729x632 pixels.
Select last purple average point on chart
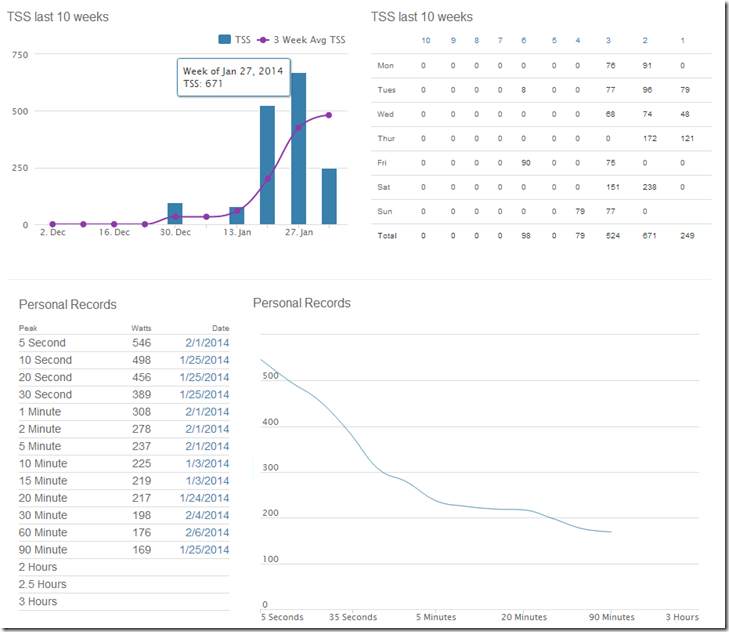pos(329,115)
